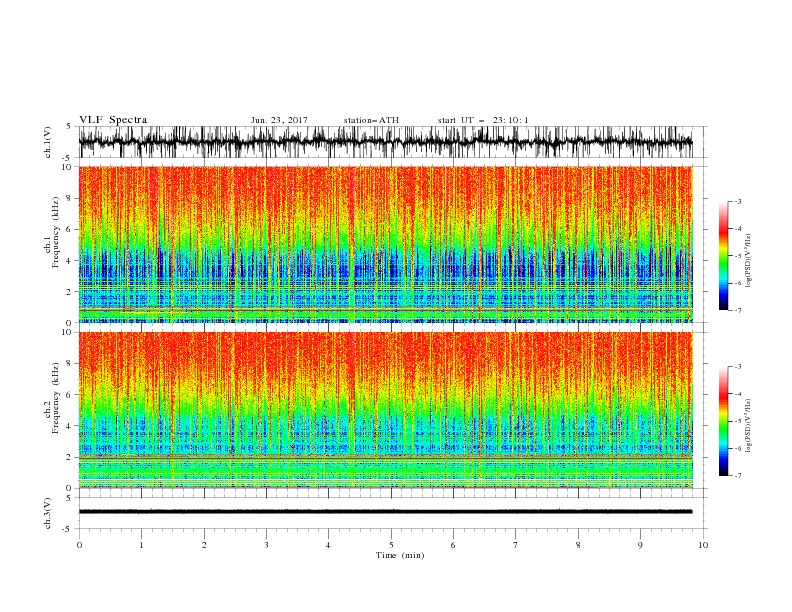Click time axis tick label '0'
Image resolution: width=792 pixels, height=612 pixels.
tap(79, 545)
